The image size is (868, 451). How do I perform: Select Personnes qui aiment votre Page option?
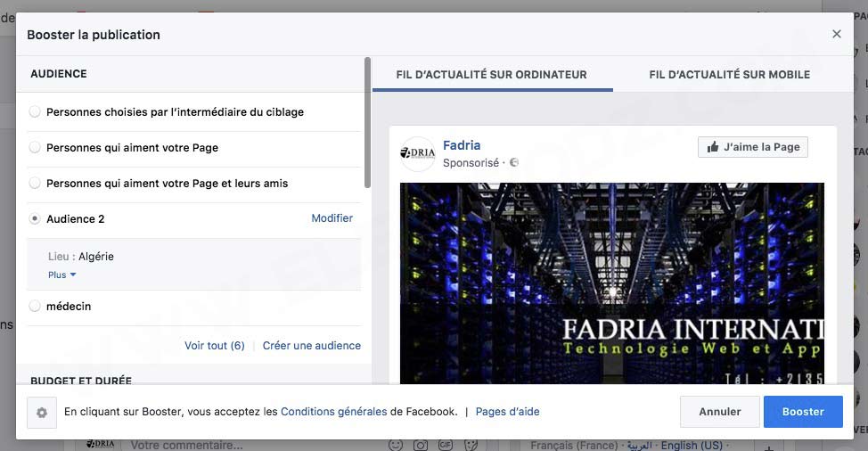tap(35, 147)
